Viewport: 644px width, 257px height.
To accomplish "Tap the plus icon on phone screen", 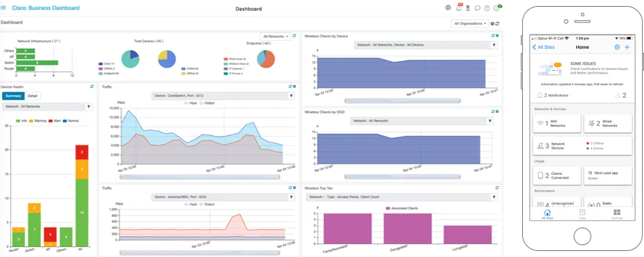I will point(627,48).
